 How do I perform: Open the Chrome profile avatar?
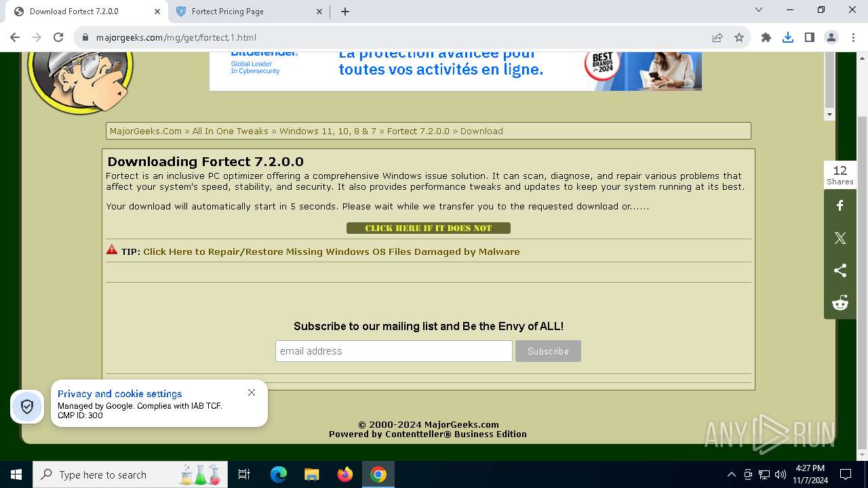[831, 37]
